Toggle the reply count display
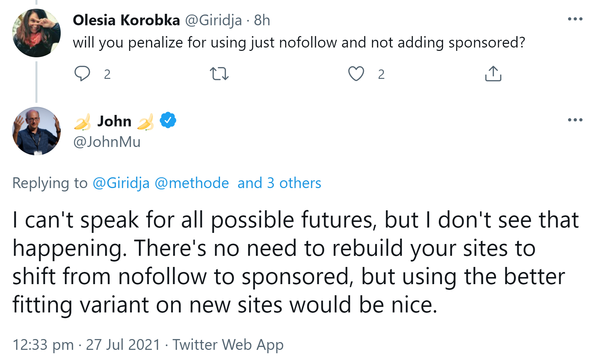This screenshot has width=594, height=364. (x=107, y=75)
